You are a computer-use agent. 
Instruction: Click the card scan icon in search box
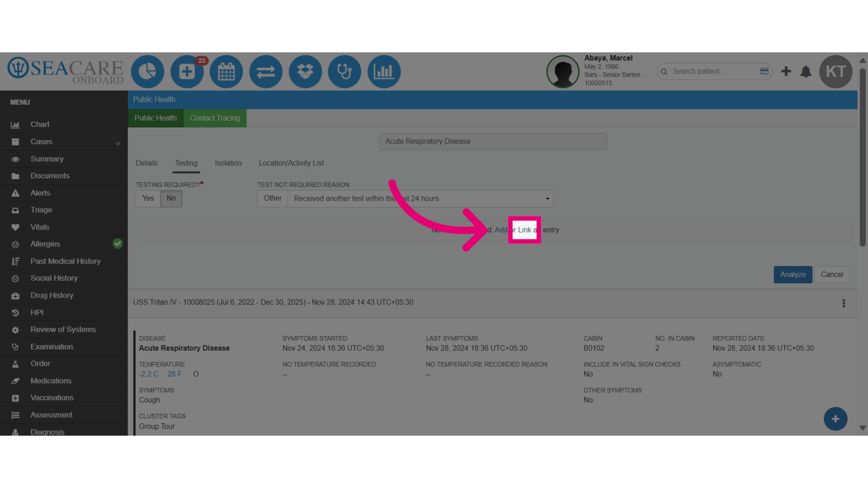[x=764, y=71]
